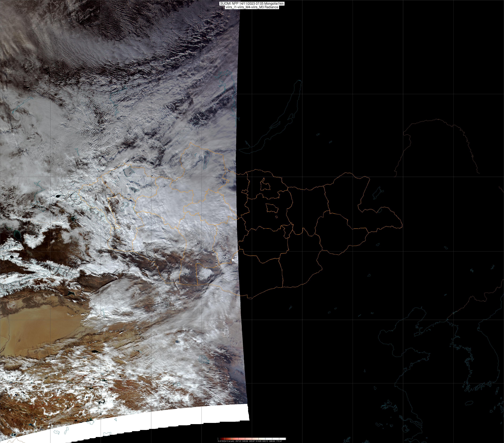Click the dark red end of colorbar
This screenshot has width=504, height=443.
click(222, 439)
